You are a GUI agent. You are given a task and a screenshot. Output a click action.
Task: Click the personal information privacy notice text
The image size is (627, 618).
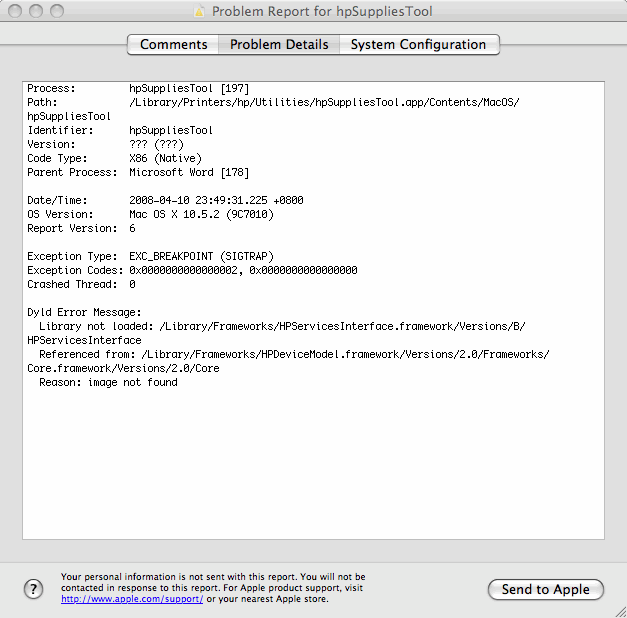(x=213, y=588)
